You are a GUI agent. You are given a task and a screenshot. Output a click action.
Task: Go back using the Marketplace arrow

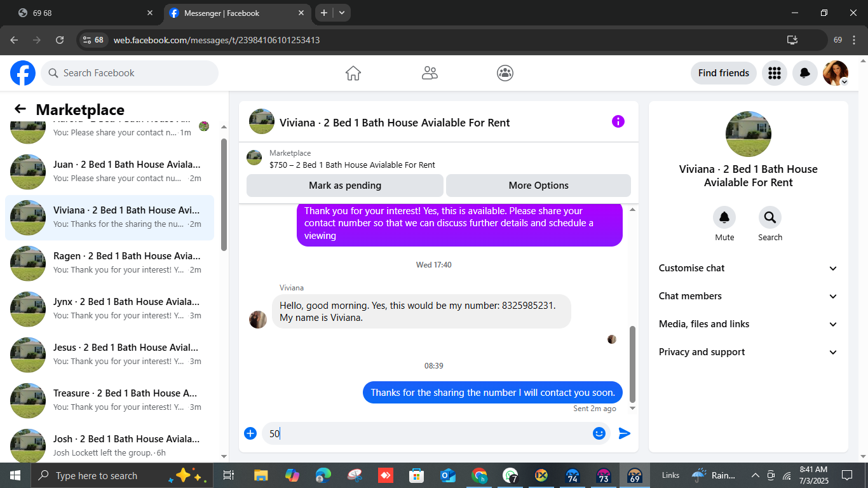(20, 109)
